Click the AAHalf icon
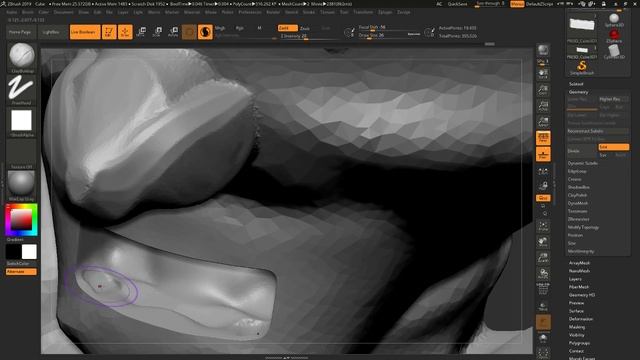The height and width of the screenshot is (360, 640). pyautogui.click(x=543, y=121)
